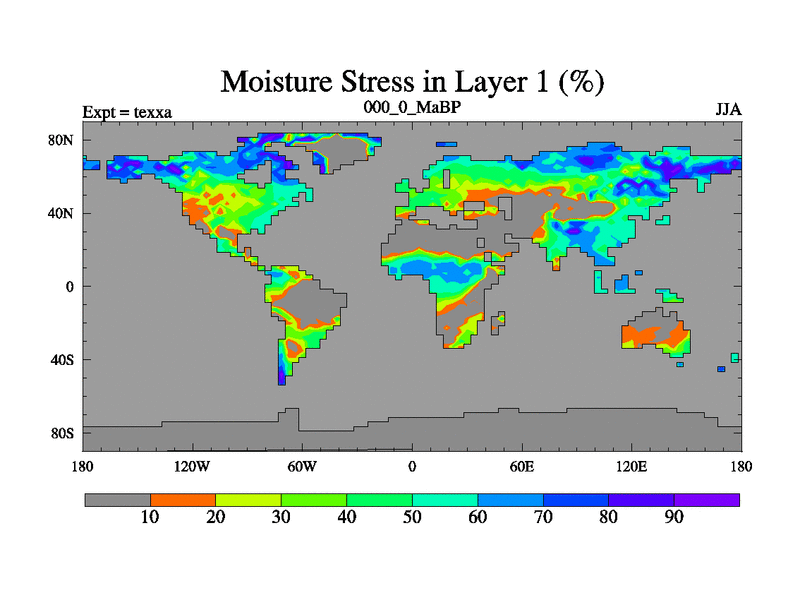Select the 120W longitude axis label
Image resolution: width=800 pixels, height=600 pixels.
point(192,466)
